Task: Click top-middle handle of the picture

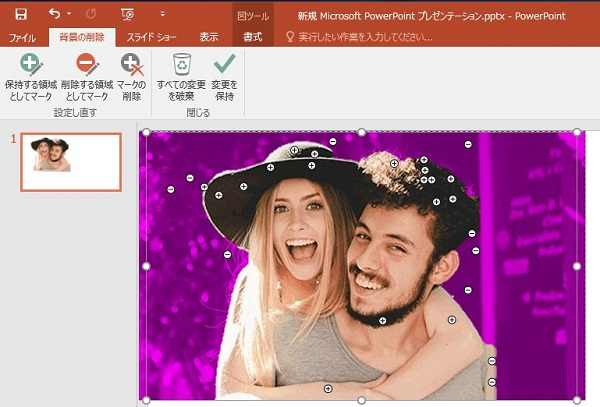Action: [361, 132]
